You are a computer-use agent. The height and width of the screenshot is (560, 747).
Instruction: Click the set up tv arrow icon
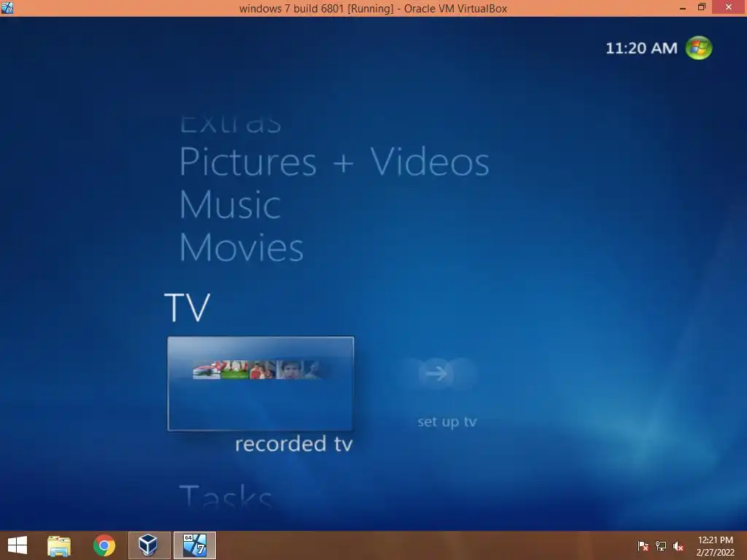[x=436, y=374]
